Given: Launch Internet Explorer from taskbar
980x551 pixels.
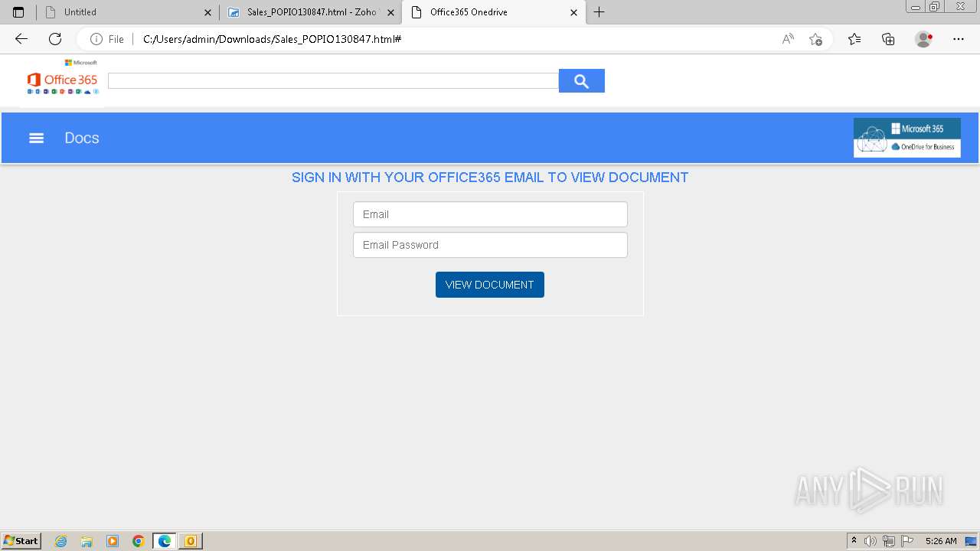Looking at the screenshot, I should pyautogui.click(x=61, y=541).
